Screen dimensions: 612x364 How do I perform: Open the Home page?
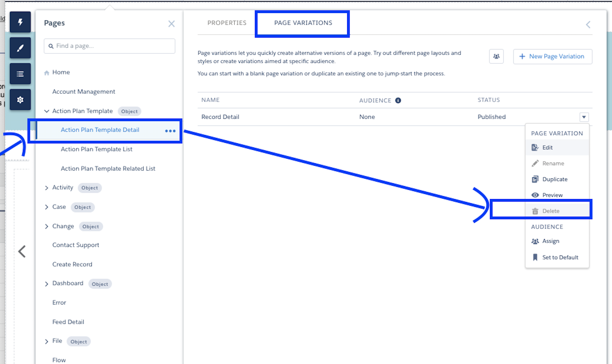(x=61, y=72)
